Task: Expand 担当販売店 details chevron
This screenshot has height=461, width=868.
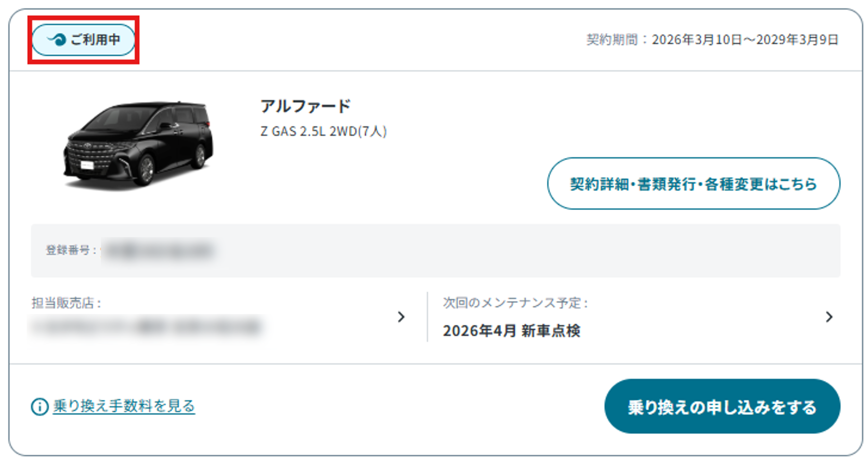Action: pos(401,316)
